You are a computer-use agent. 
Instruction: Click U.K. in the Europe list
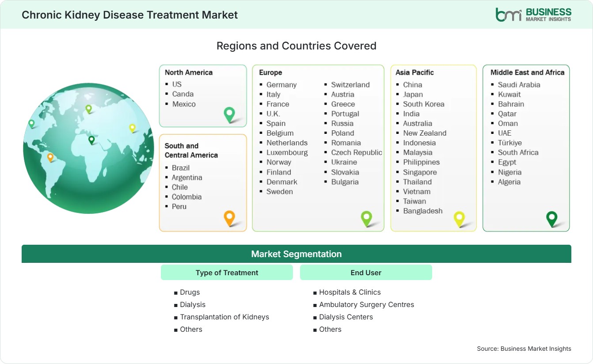pos(273,114)
